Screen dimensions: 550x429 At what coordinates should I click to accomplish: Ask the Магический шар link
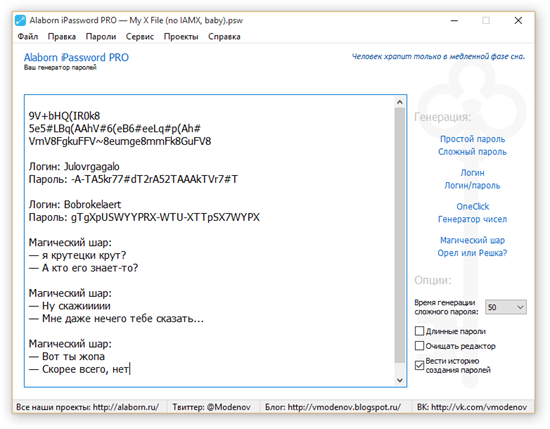pos(472,240)
